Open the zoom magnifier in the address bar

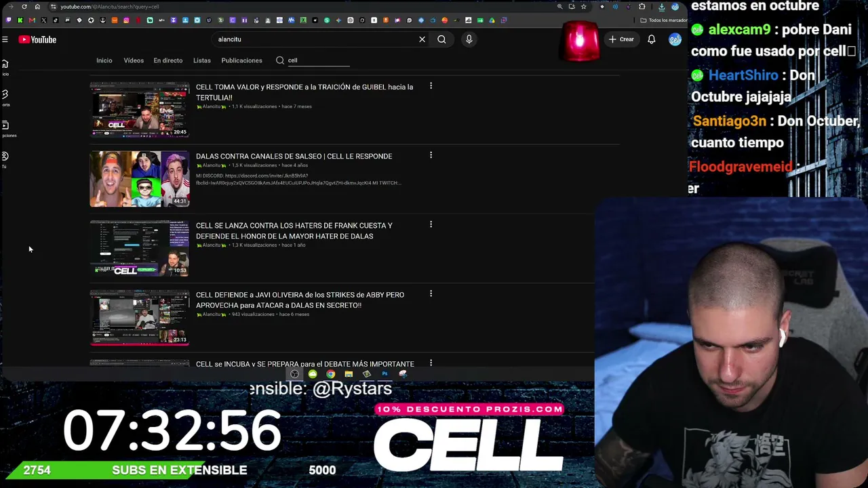point(559,7)
